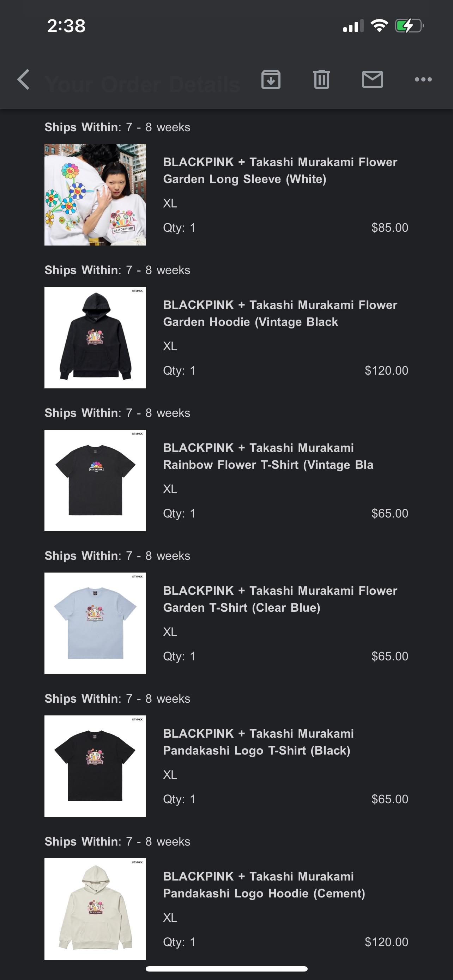Open the white long sleeve model photo
Screen dimensions: 453x980
click(95, 195)
